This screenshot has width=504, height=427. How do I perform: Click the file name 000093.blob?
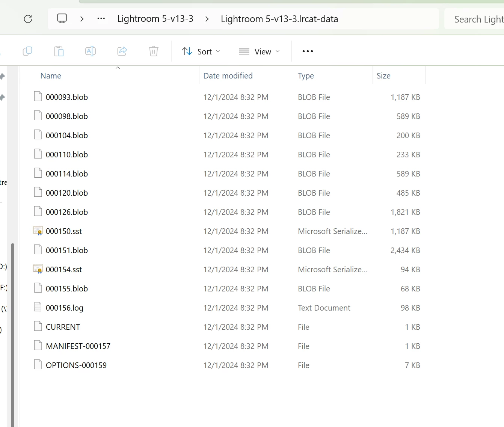tap(67, 97)
